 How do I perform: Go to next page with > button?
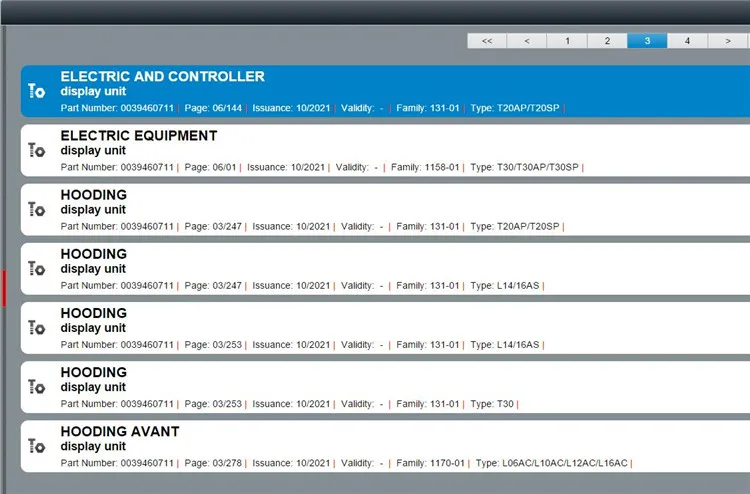[728, 41]
